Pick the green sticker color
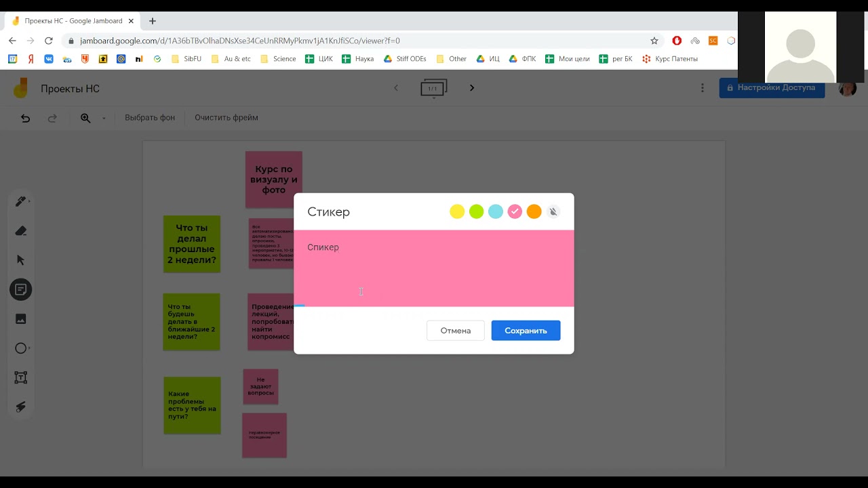Viewport: 868px width, 488px height. tap(477, 212)
